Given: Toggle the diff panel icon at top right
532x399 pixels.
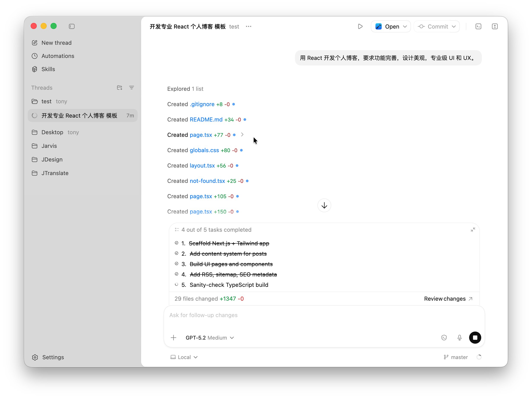Looking at the screenshot, I should [494, 26].
